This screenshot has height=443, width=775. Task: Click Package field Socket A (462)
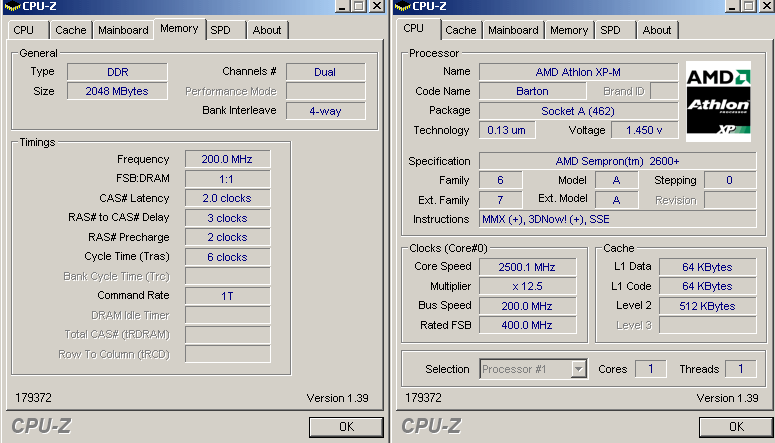pyautogui.click(x=578, y=111)
